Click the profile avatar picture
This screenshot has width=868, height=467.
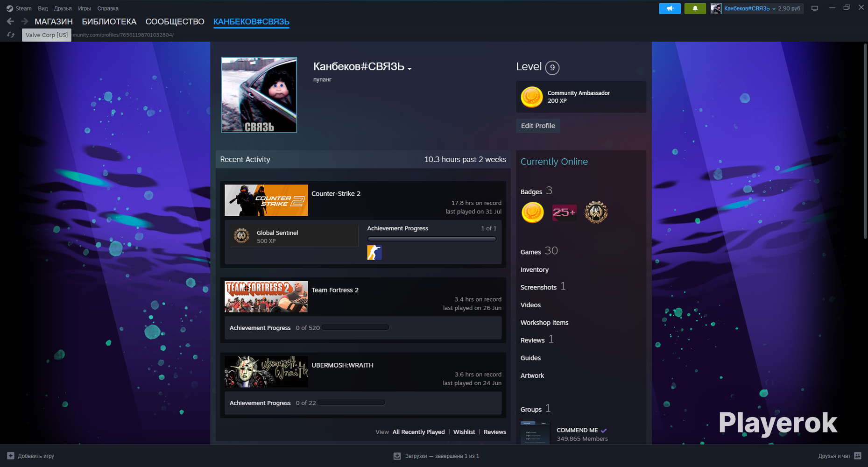[x=259, y=95]
